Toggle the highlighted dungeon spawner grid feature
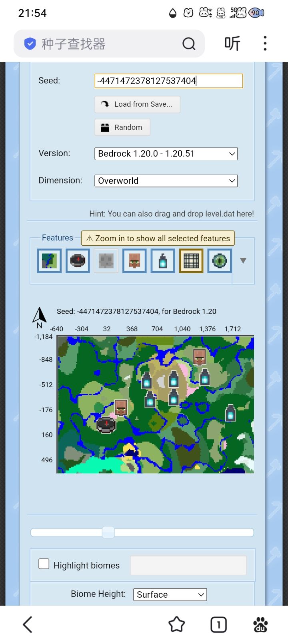This screenshot has width=288, height=644. [191, 261]
